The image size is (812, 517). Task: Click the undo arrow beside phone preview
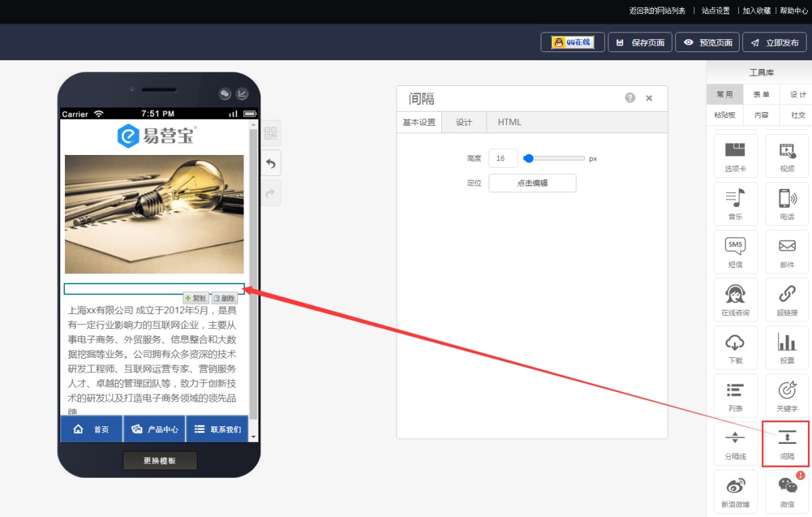[270, 163]
